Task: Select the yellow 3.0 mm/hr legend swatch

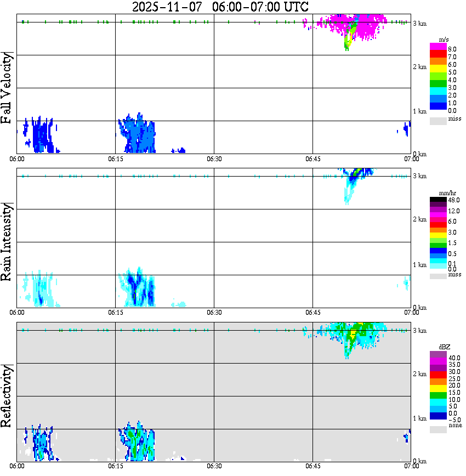Action: pos(438,235)
